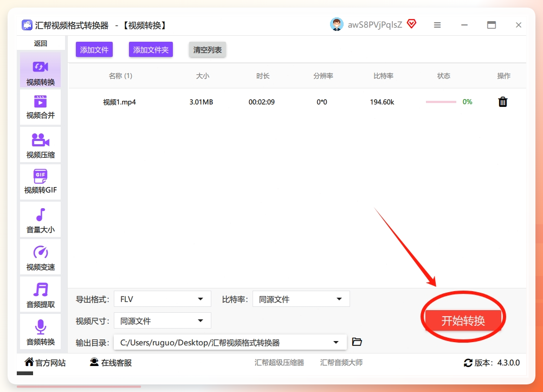
Task: Click the 大小 column header
Action: [203, 76]
